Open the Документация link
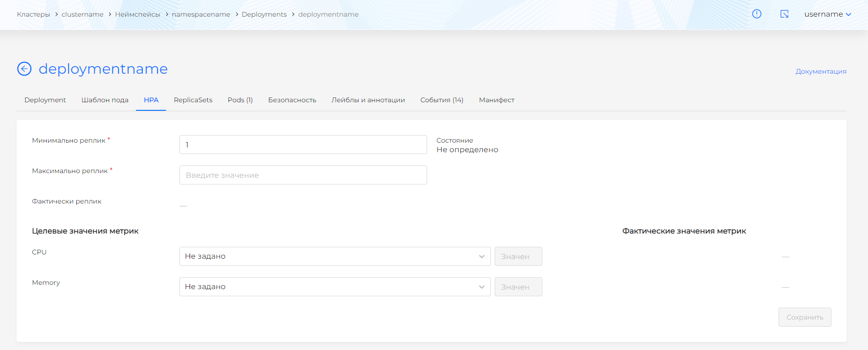The image size is (868, 350). (821, 71)
